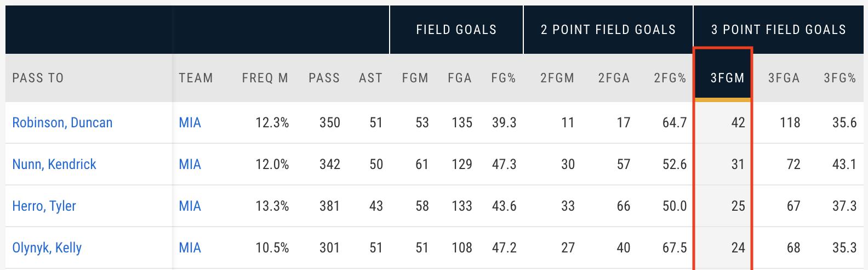Click the highlighted 3FGM column header

coord(727,78)
